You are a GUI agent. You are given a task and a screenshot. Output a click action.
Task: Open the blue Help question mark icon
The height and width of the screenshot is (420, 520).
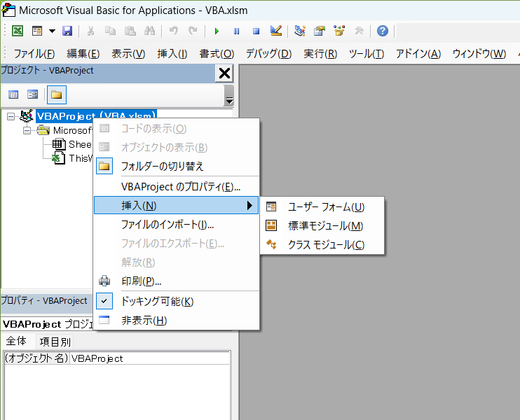click(x=383, y=31)
